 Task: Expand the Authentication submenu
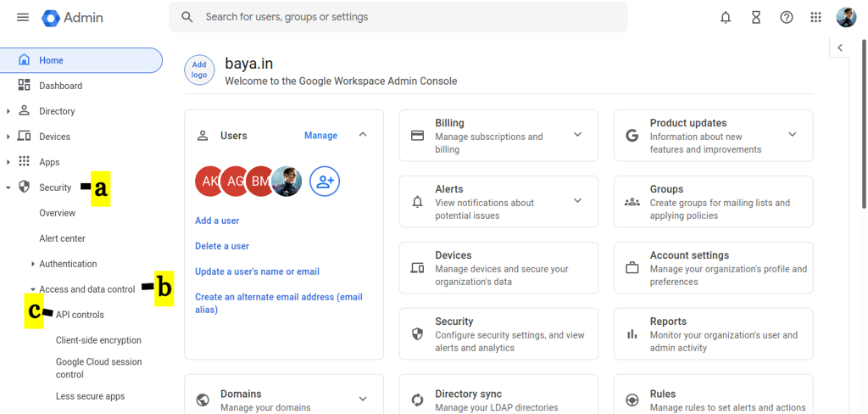pos(33,264)
